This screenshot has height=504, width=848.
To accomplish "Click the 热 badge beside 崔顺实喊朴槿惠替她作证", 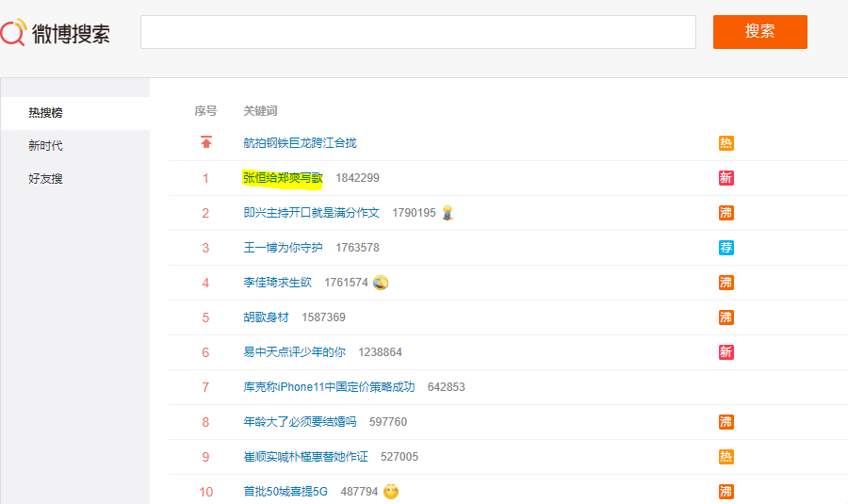I will [x=726, y=457].
